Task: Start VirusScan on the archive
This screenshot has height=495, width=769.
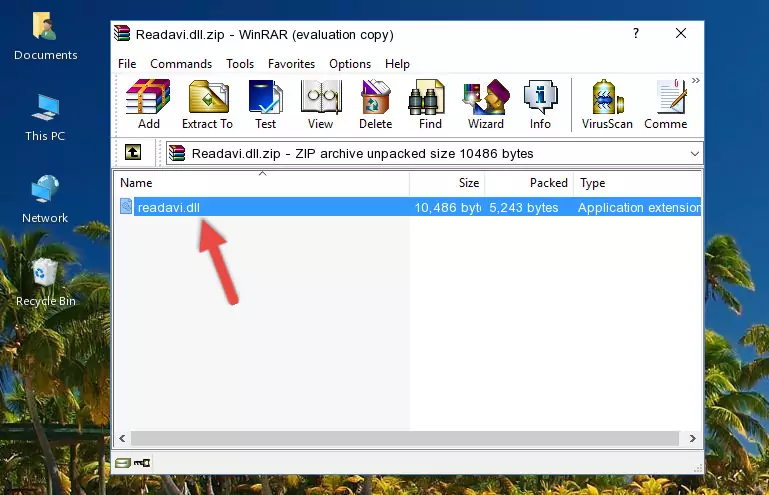Action: coord(607,104)
